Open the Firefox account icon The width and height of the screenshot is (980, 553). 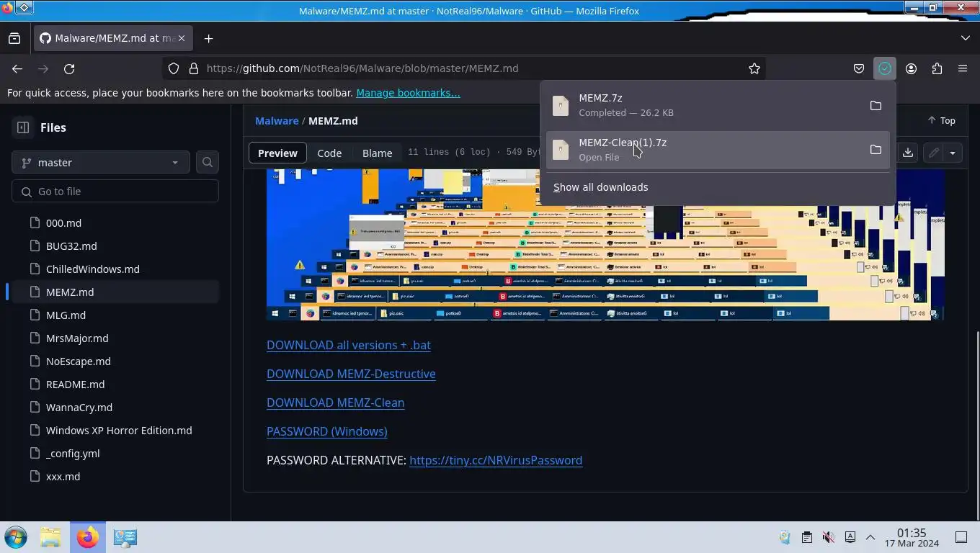[x=911, y=68]
